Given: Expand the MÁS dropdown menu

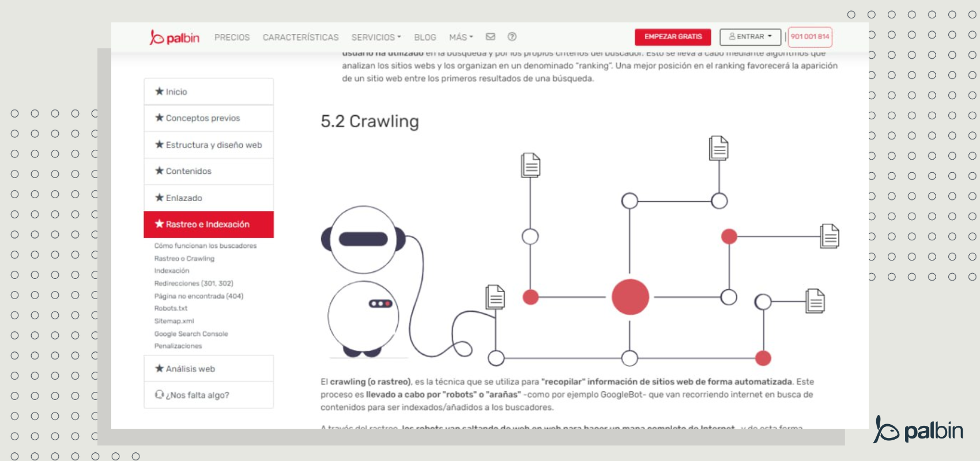Looking at the screenshot, I should [x=461, y=37].
